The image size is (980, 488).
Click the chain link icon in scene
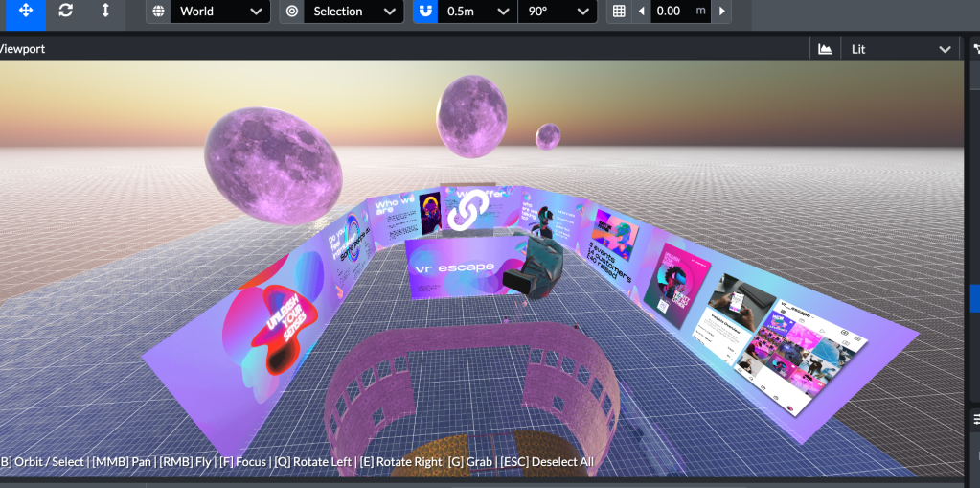point(468,209)
